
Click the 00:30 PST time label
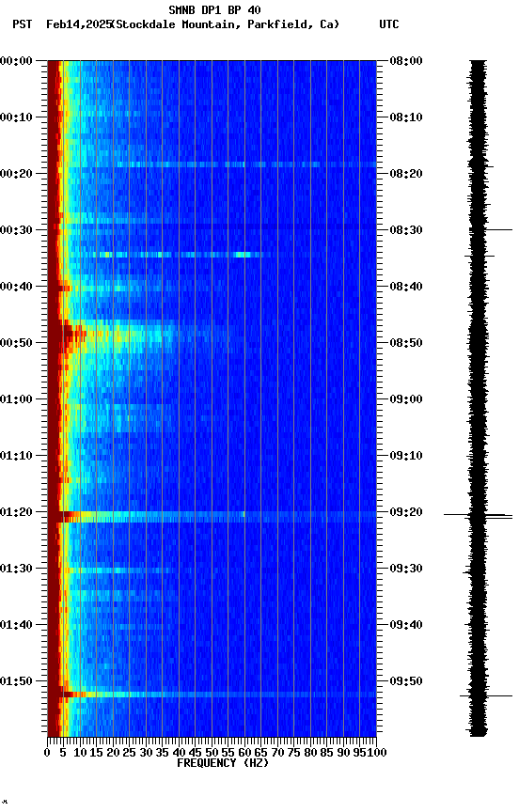point(16,230)
